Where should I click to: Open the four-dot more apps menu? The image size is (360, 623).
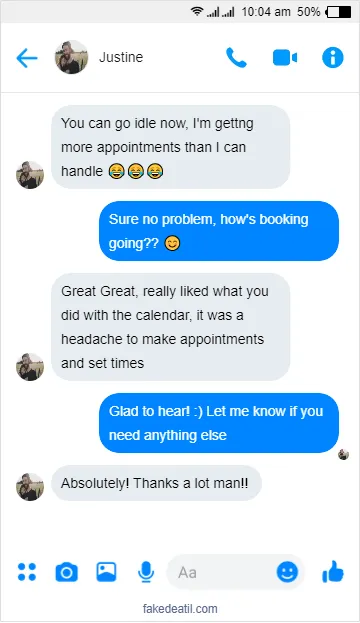[27, 572]
